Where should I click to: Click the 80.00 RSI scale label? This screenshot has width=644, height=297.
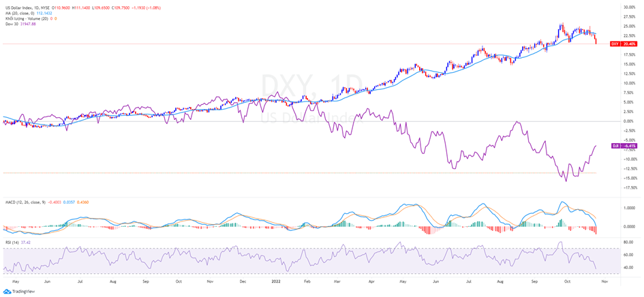pyautogui.click(x=629, y=242)
